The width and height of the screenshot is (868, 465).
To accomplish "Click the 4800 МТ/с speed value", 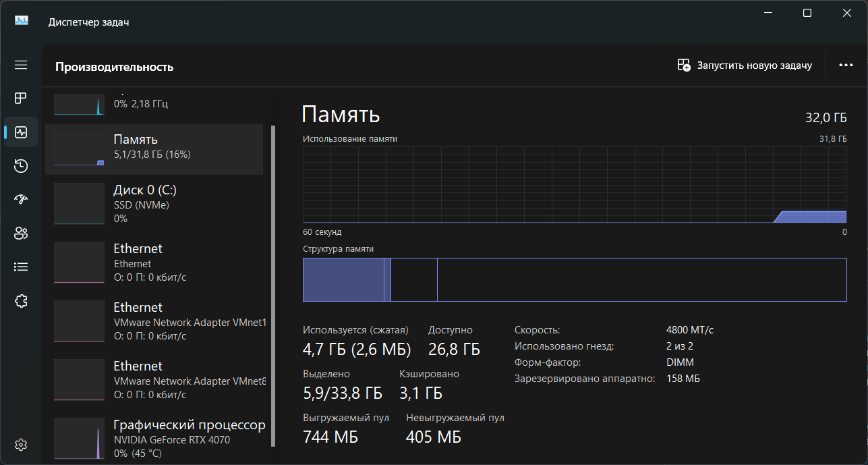I will [689, 330].
